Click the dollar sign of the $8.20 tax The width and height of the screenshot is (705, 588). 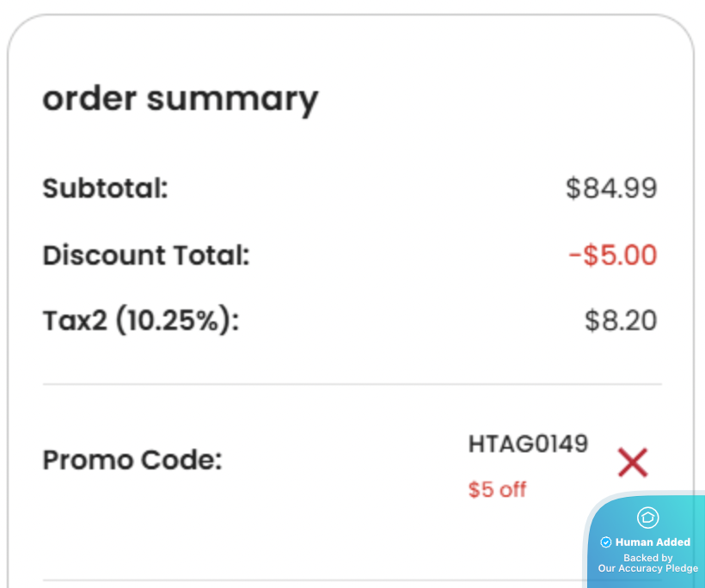[592, 321]
